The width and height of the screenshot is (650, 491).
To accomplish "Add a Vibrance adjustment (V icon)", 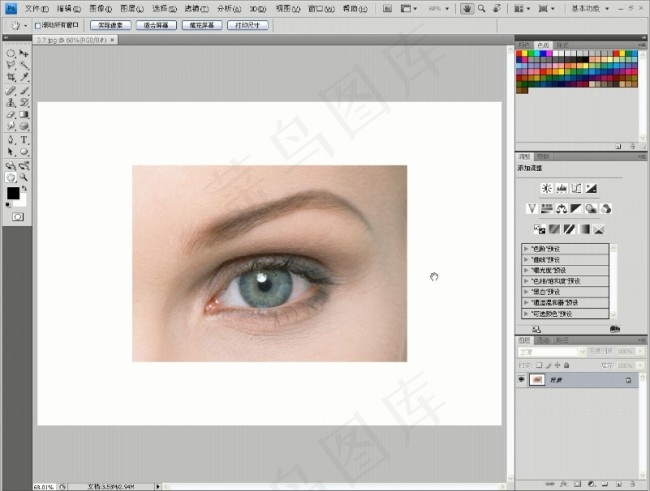I will coord(532,209).
